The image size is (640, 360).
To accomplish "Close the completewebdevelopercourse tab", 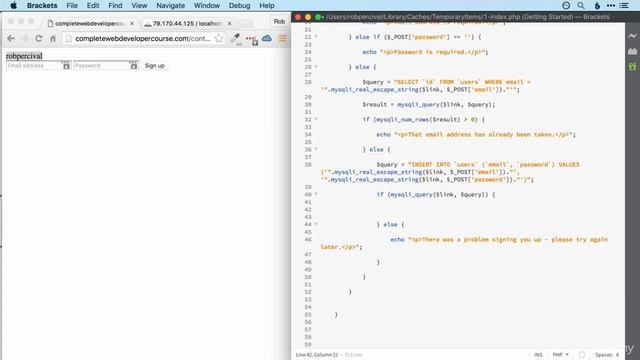I will [132, 24].
